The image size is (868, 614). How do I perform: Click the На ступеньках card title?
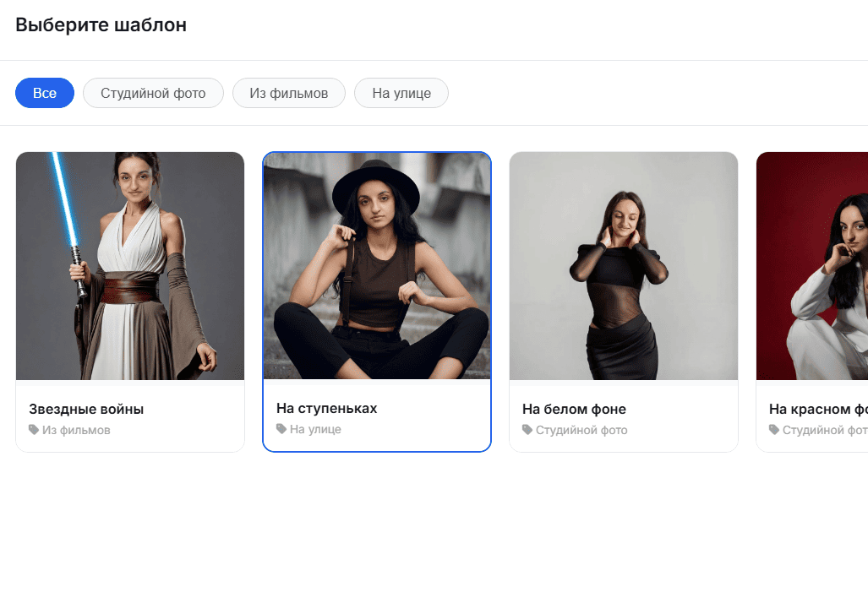[x=327, y=409]
